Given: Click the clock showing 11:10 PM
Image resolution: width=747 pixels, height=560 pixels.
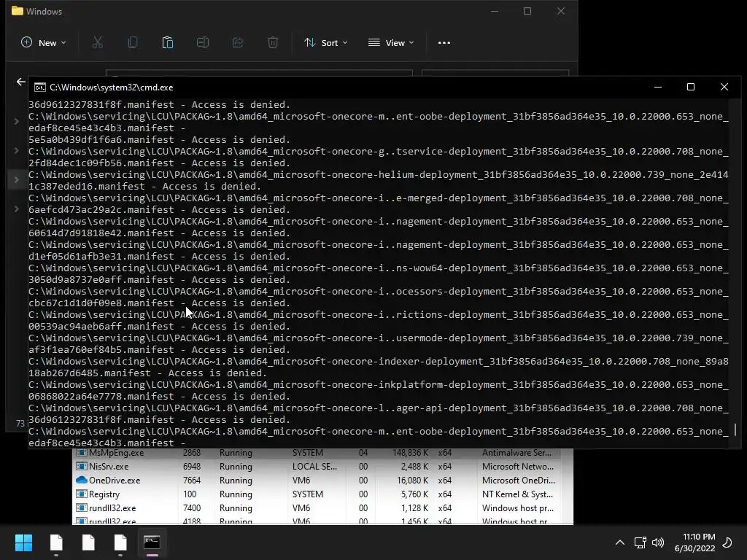Looking at the screenshot, I should click(695, 542).
